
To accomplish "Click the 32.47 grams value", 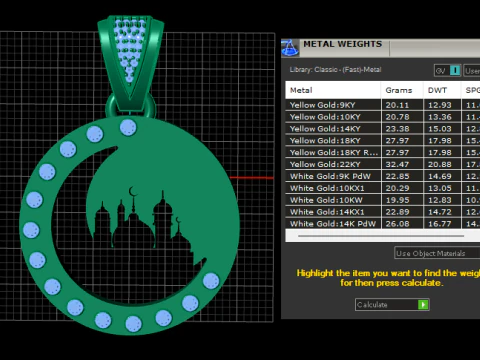I will click(x=397, y=165).
